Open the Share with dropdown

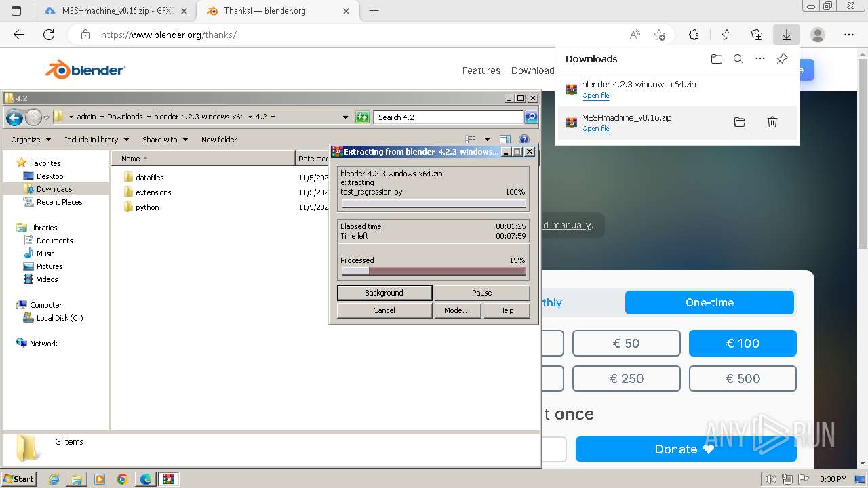[165, 140]
